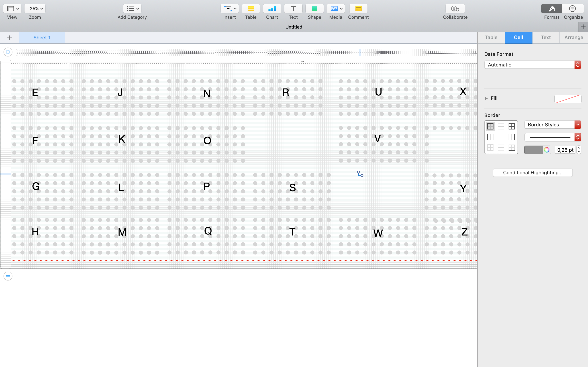
Task: Click the Text box toolbar icon
Action: (x=293, y=9)
